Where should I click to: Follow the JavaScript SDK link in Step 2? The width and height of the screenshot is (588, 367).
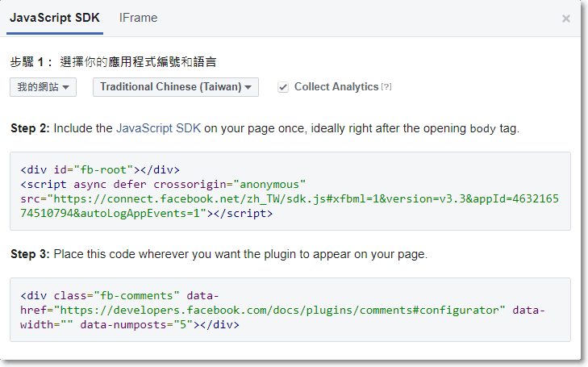[159, 128]
